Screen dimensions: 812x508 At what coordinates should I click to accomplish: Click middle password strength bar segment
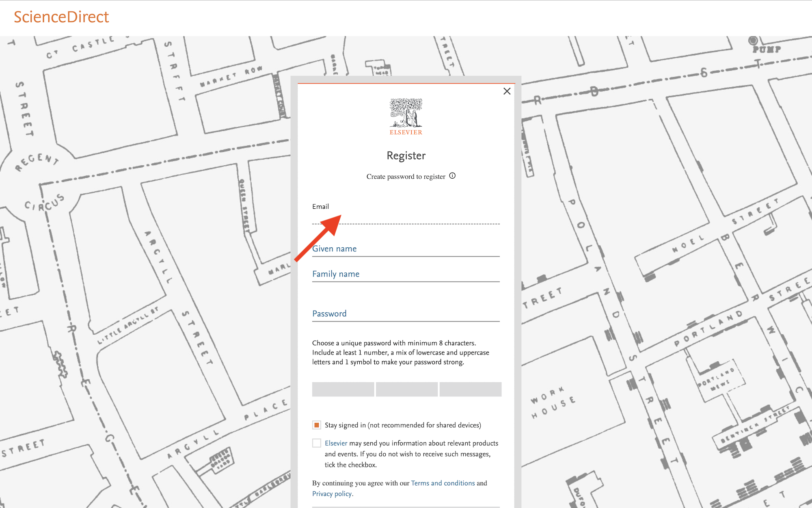pos(406,389)
